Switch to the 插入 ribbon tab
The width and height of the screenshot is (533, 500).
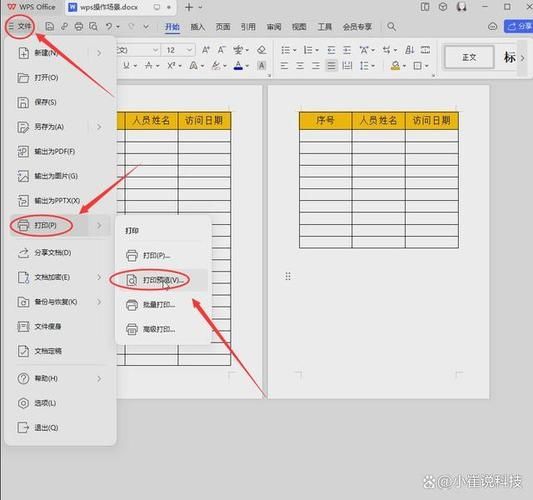(197, 27)
